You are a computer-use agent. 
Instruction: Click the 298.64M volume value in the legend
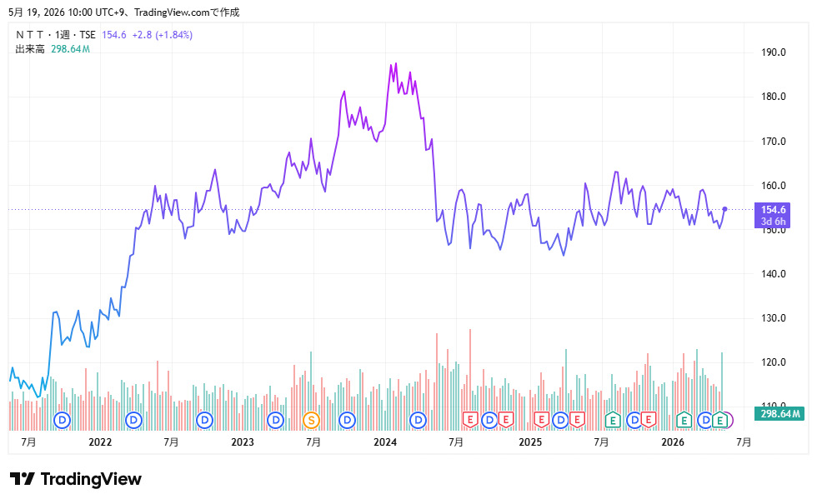point(70,49)
